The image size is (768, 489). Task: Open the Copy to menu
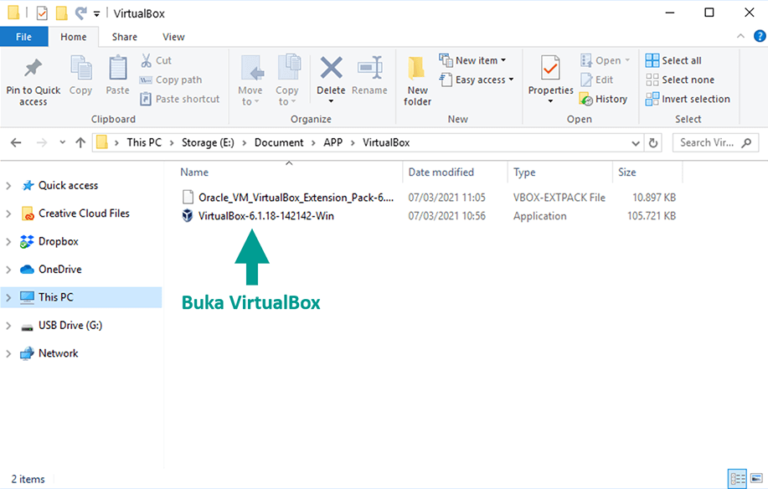287,81
